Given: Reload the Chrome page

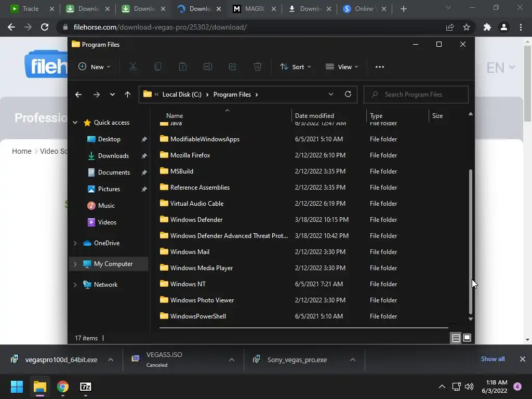Looking at the screenshot, I should pyautogui.click(x=45, y=27).
